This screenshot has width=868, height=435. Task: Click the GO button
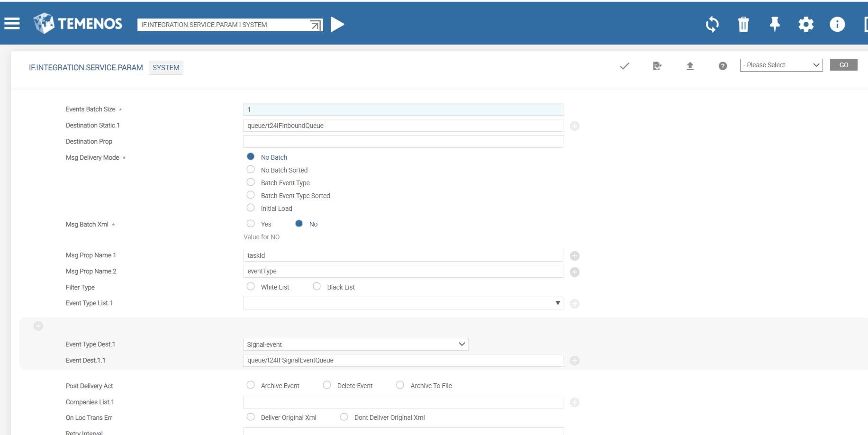tap(843, 65)
